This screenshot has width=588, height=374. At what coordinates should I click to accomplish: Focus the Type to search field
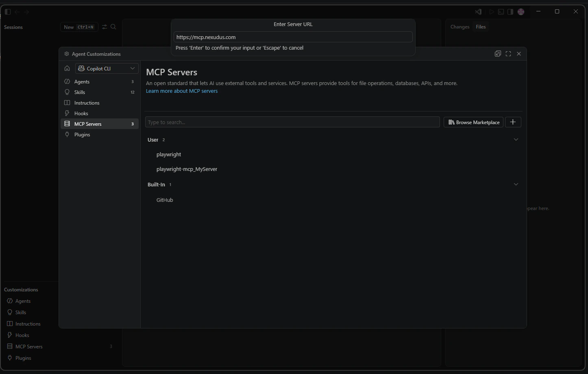(292, 122)
